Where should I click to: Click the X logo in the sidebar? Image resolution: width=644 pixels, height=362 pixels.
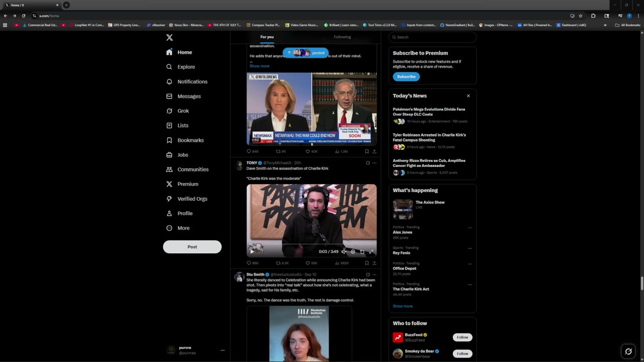(170, 37)
